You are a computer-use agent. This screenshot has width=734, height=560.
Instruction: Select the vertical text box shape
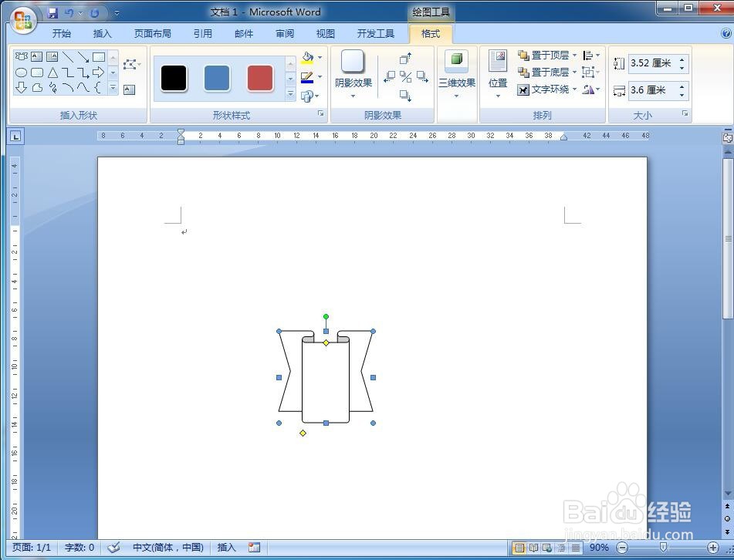[x=52, y=57]
